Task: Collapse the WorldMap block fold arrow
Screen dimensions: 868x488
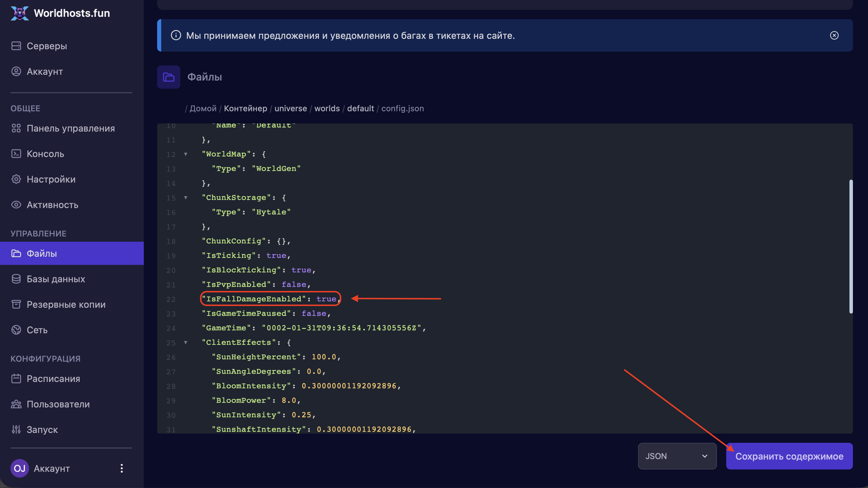Action: pos(186,154)
